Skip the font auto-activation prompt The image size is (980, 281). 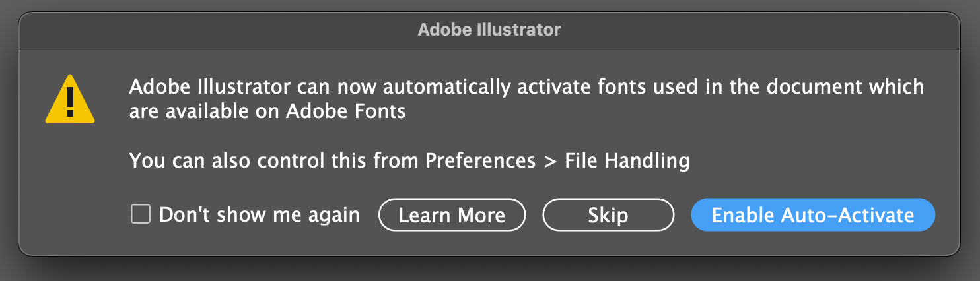608,215
